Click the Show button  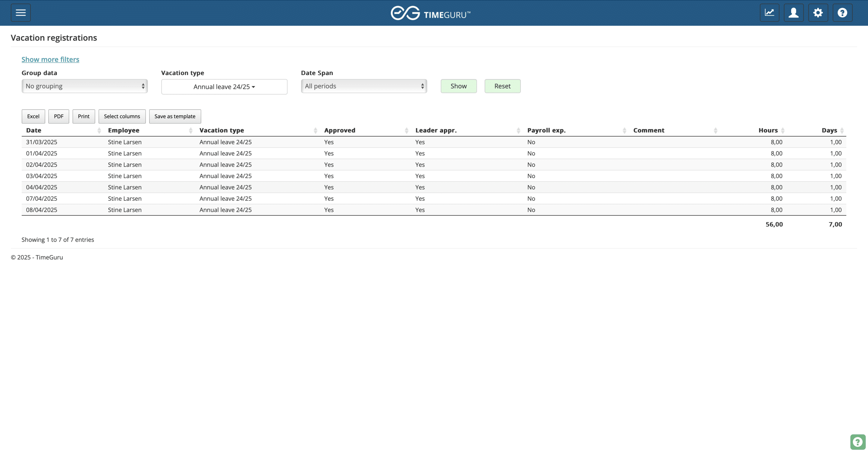point(459,86)
